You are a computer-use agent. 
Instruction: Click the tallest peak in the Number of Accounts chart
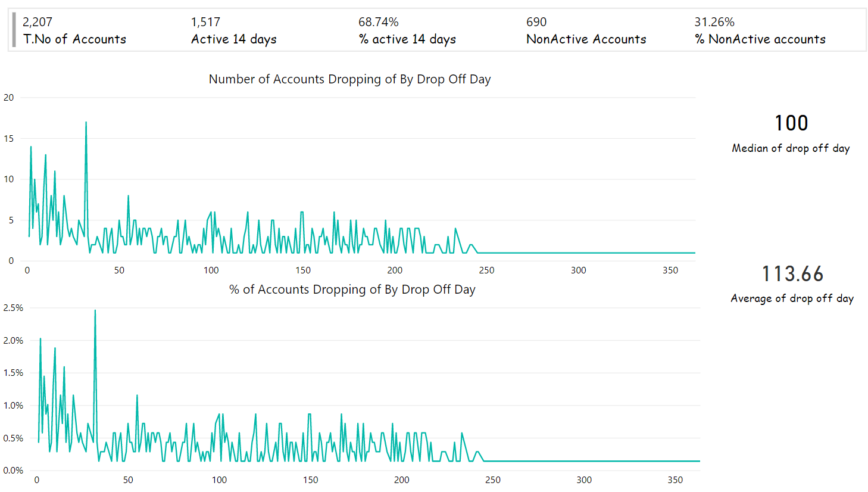pos(86,123)
